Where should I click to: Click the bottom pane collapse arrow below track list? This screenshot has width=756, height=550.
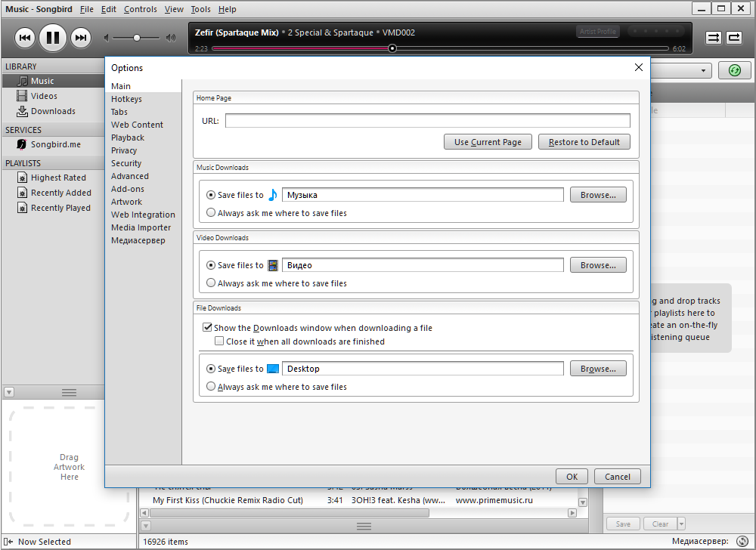point(146,526)
